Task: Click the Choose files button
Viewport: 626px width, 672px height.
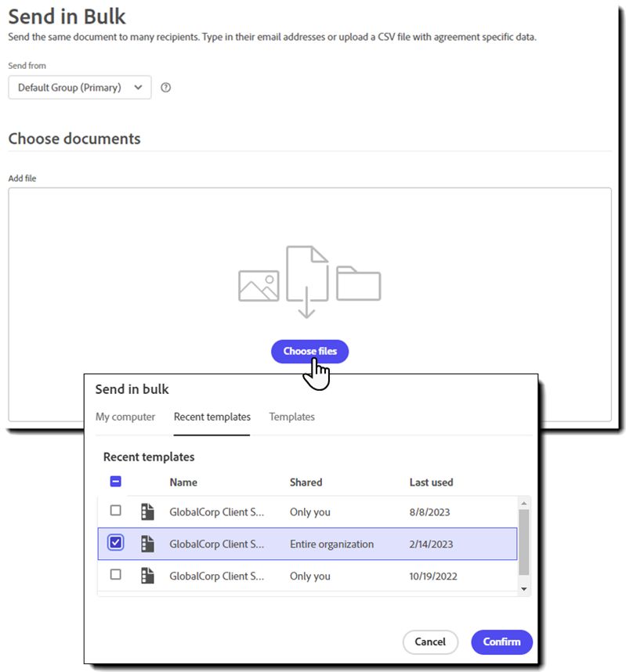Action: 309,352
